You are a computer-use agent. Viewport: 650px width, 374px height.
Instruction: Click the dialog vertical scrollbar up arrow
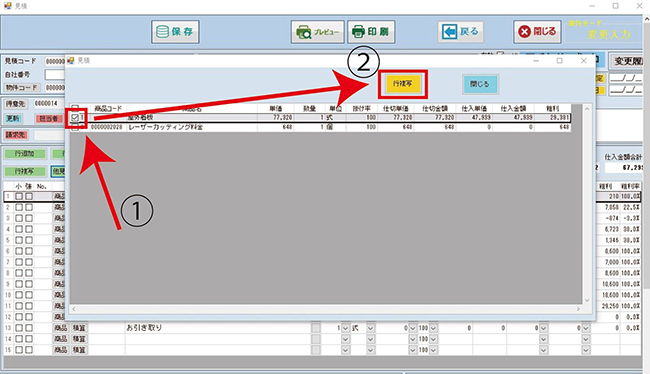[x=587, y=109]
